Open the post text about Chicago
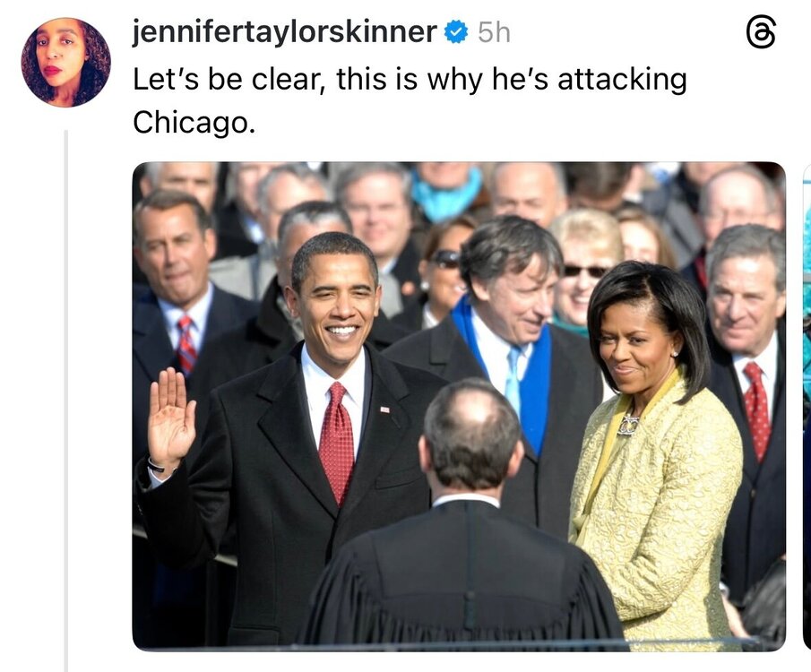The width and height of the screenshot is (811, 672). 410,101
